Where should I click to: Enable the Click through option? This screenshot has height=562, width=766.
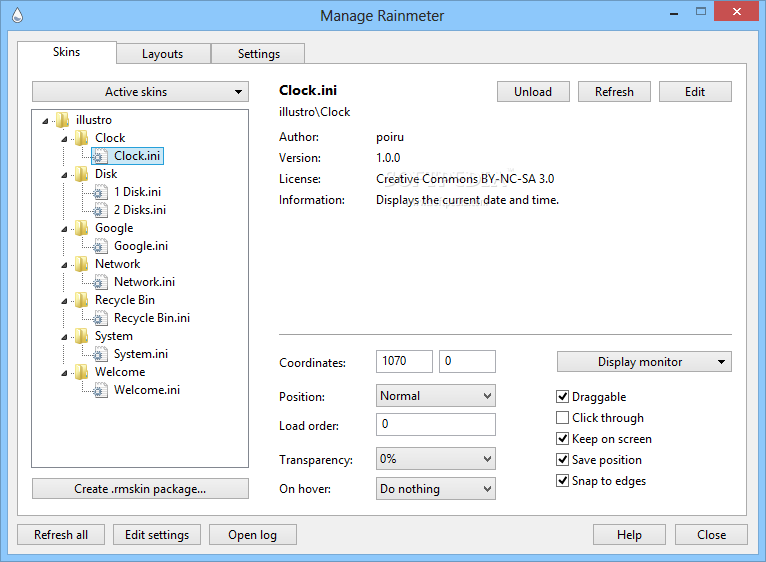click(562, 417)
